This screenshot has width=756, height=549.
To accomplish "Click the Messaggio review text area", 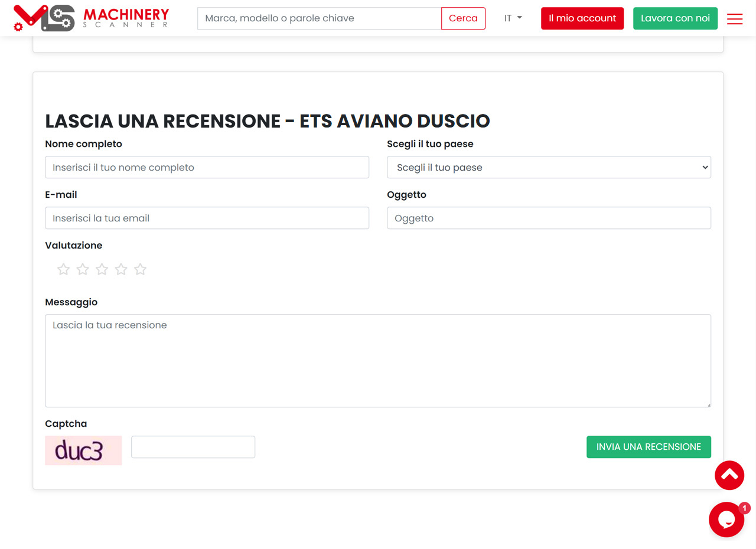I will [x=378, y=361].
